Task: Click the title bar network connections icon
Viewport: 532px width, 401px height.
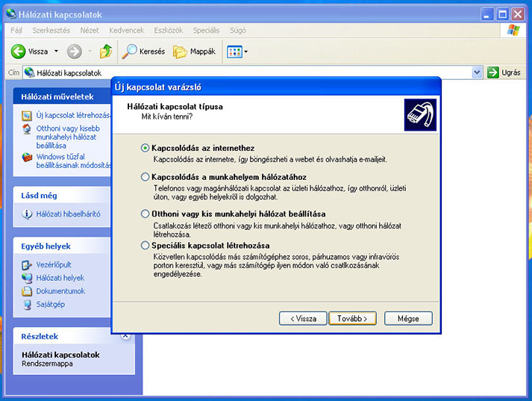Action: click(x=11, y=14)
